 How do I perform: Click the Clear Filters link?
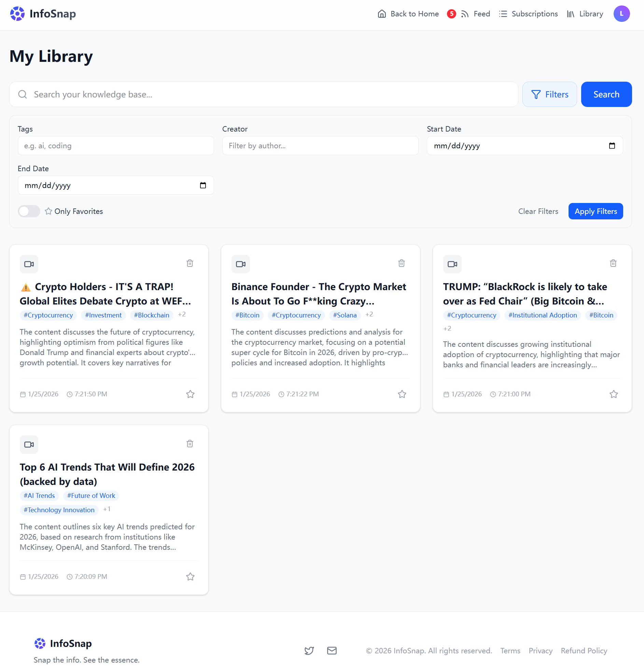click(x=538, y=211)
